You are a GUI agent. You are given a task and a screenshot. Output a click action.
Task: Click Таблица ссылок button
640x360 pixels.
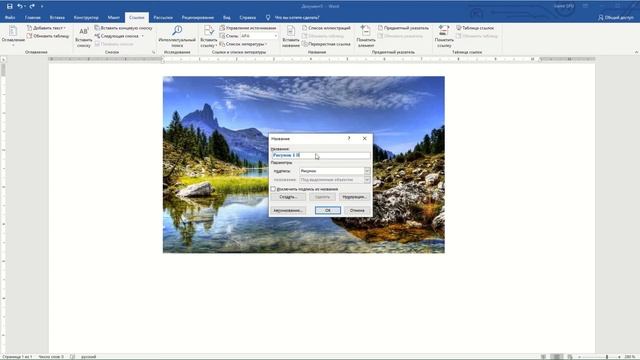tap(475, 28)
